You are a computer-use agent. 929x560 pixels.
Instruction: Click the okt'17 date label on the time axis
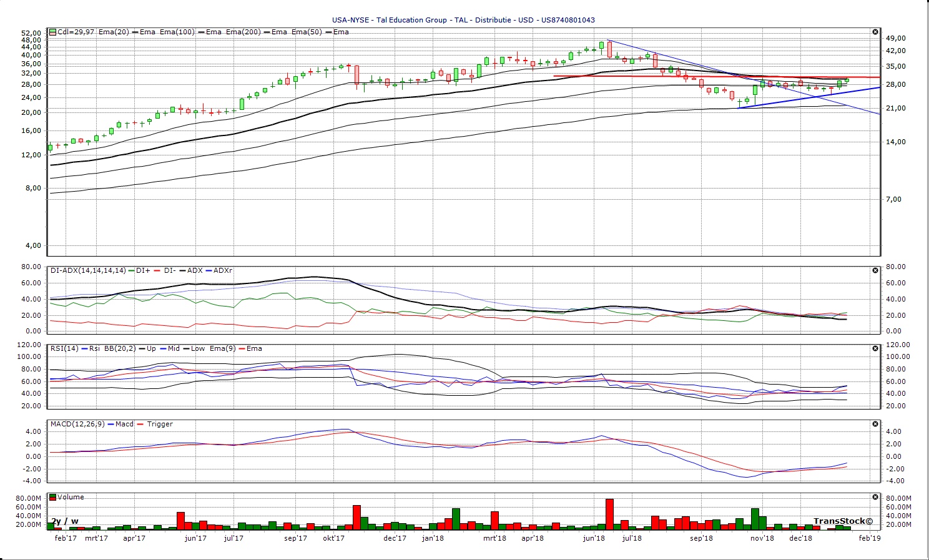[x=333, y=538]
